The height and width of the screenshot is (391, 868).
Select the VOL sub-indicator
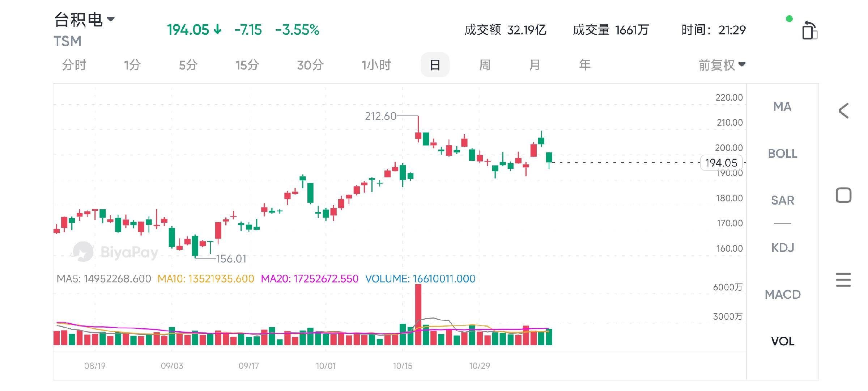tap(782, 341)
